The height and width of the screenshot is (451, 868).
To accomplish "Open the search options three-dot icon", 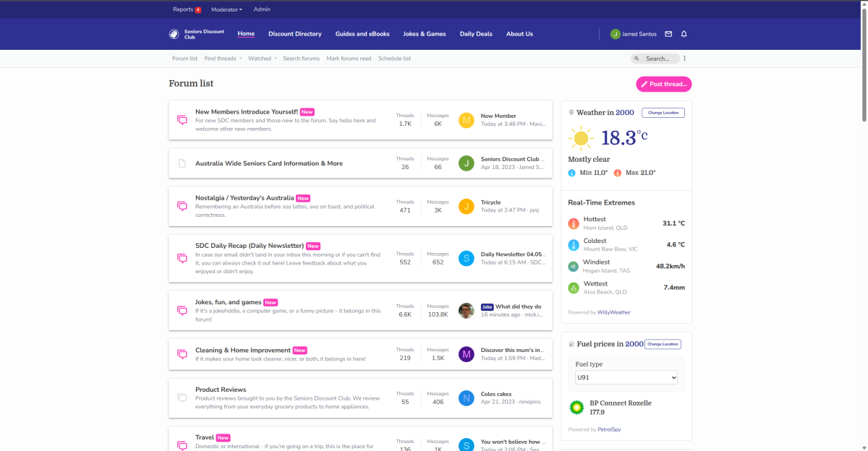I will click(x=685, y=59).
